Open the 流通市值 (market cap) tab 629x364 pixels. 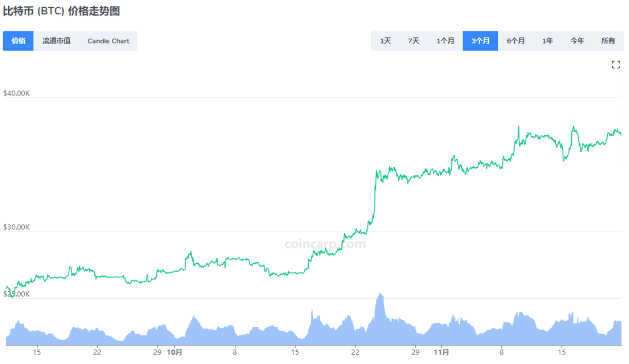(x=57, y=41)
